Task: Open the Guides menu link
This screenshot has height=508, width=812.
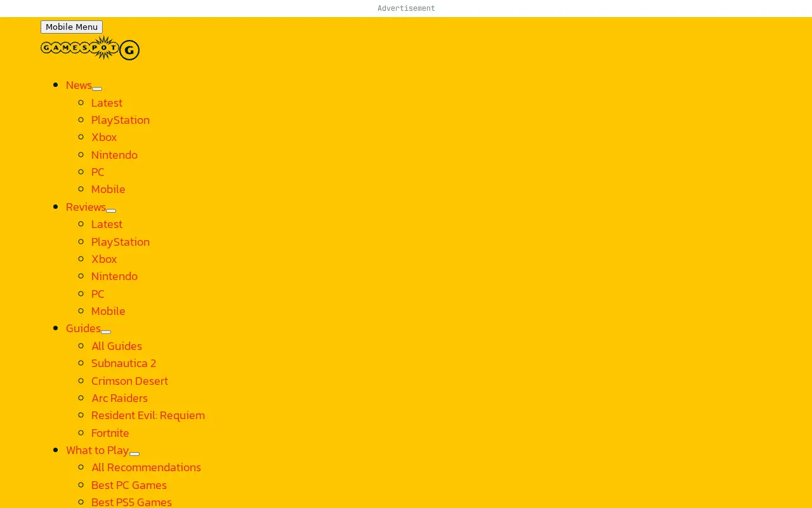Action: coord(83,328)
